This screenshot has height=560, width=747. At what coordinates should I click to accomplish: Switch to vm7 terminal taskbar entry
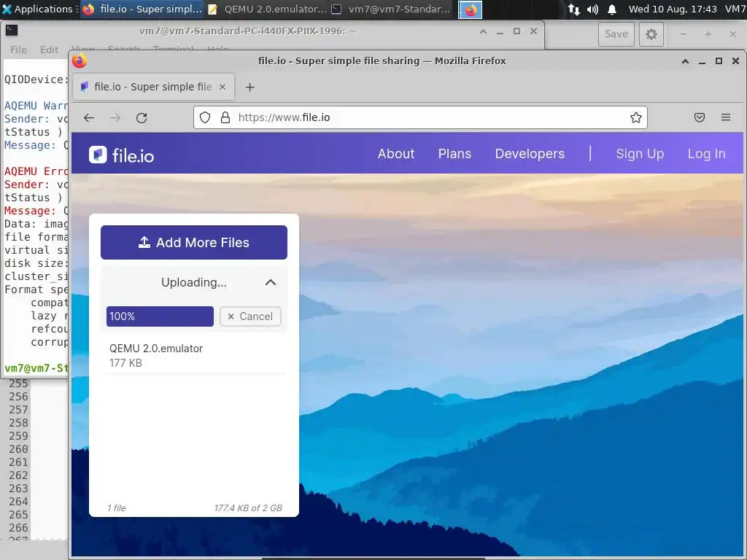tap(391, 9)
